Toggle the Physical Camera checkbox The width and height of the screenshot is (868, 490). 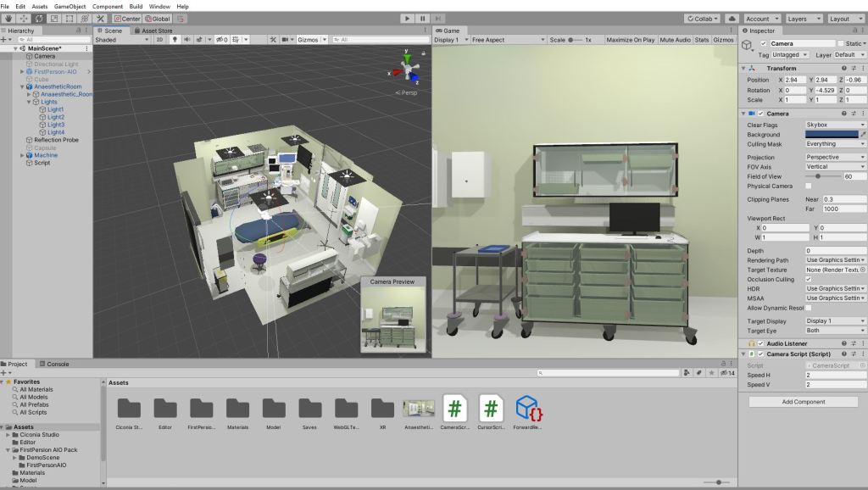(x=808, y=186)
